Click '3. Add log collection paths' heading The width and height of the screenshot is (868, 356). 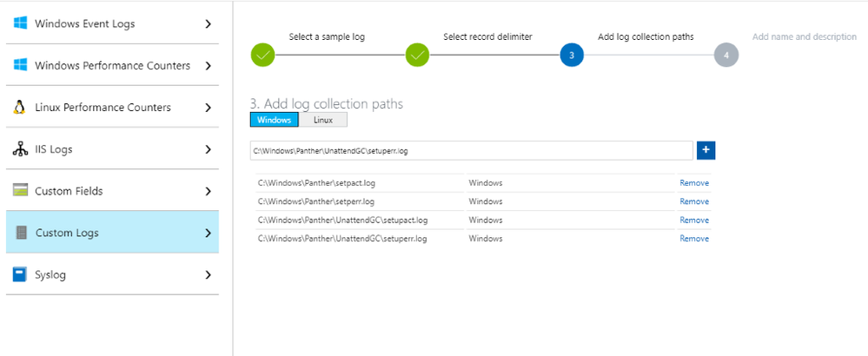[327, 103]
